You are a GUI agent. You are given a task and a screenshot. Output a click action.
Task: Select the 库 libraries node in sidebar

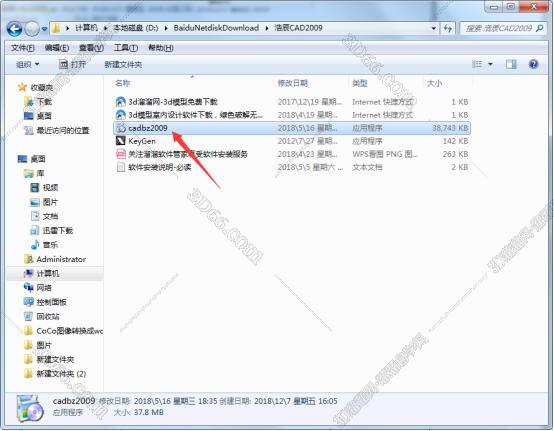point(34,173)
